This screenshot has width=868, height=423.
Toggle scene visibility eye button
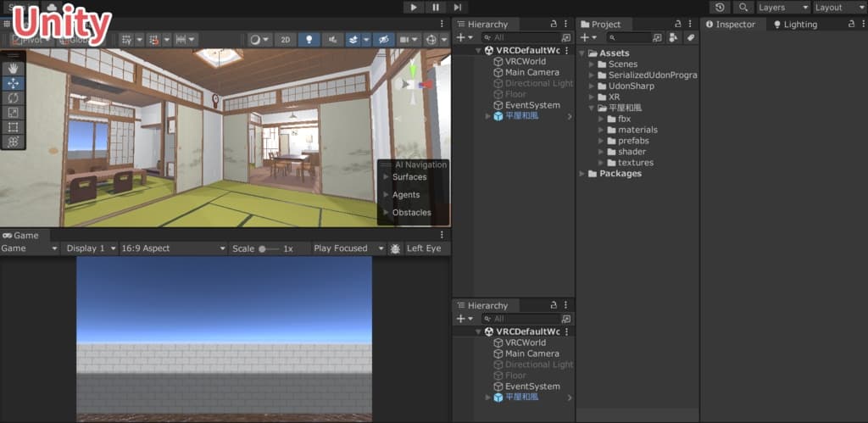pos(383,39)
